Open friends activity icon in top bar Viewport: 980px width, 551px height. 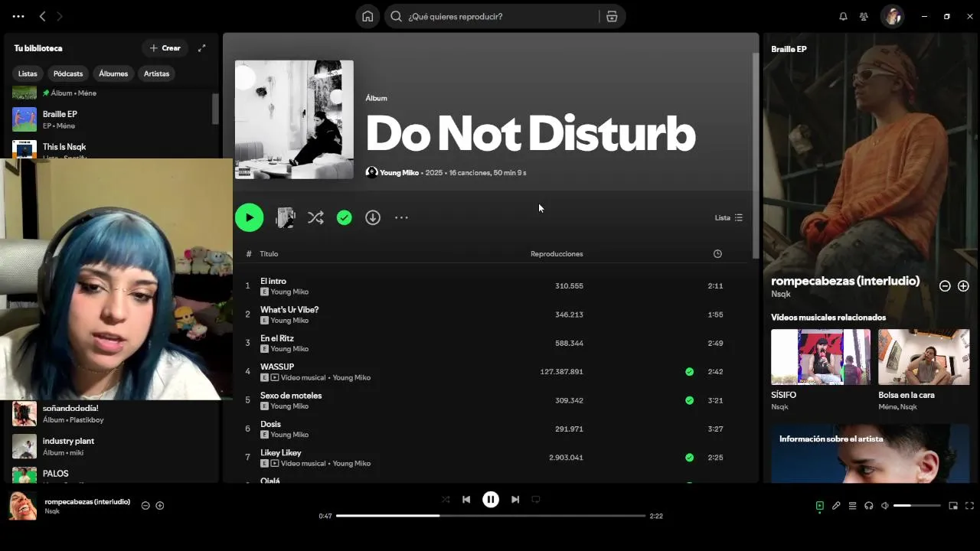(x=864, y=16)
